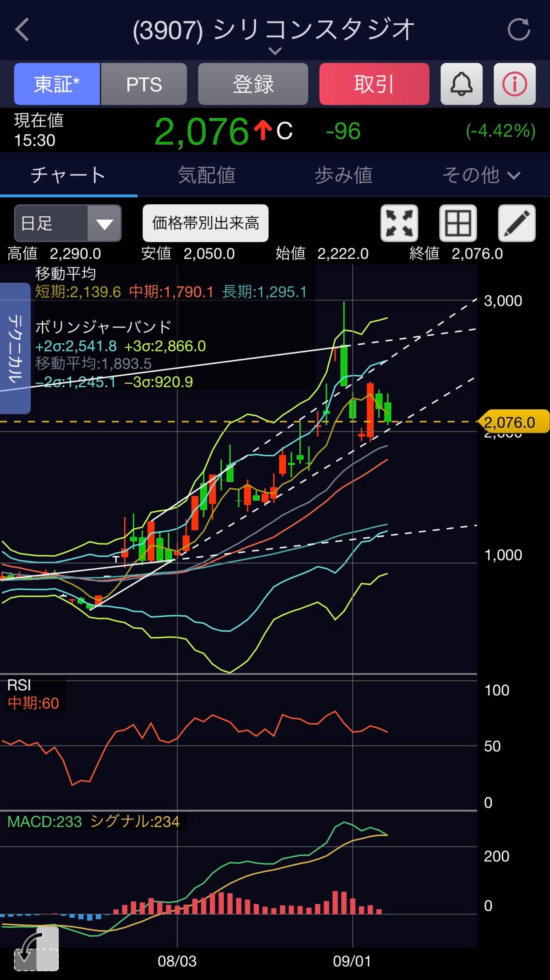Viewport: 550px width, 980px height.
Task: Tap the 登録 button
Action: click(x=253, y=84)
